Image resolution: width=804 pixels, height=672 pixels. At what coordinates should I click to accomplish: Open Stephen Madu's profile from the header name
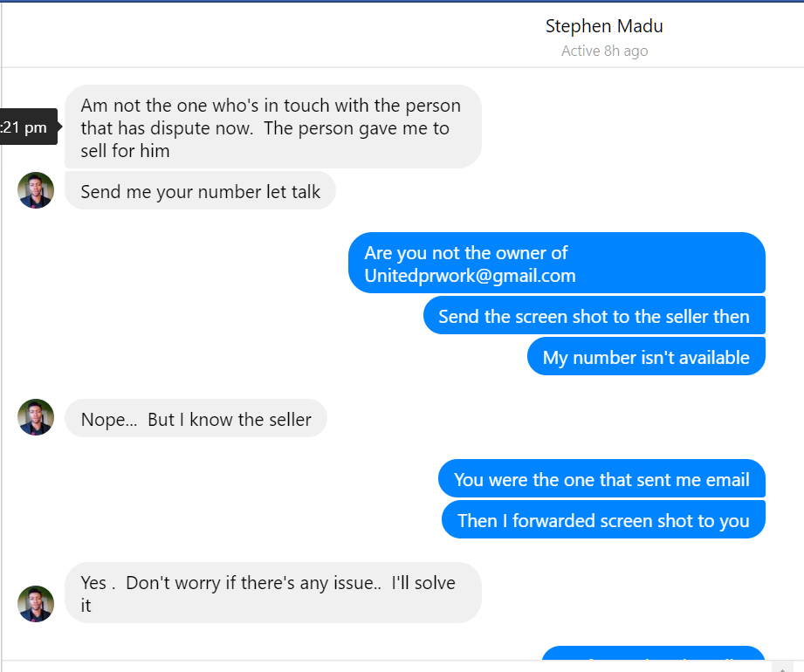click(x=604, y=26)
